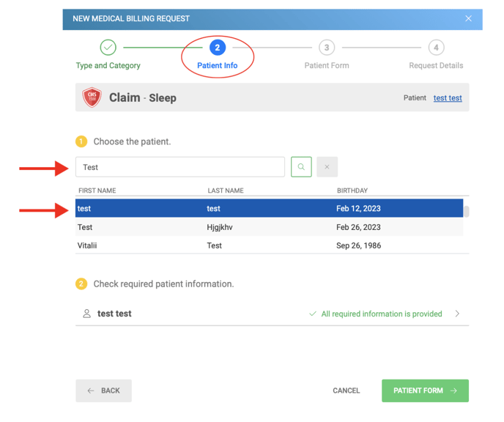Sort by BIRTHDAY column header
This screenshot has width=504, height=422.
coord(352,190)
